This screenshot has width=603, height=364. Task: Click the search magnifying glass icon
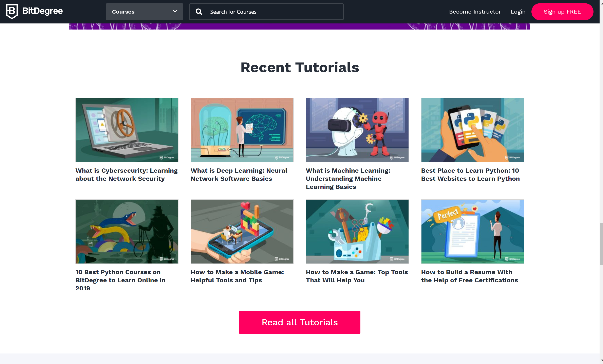coord(199,12)
